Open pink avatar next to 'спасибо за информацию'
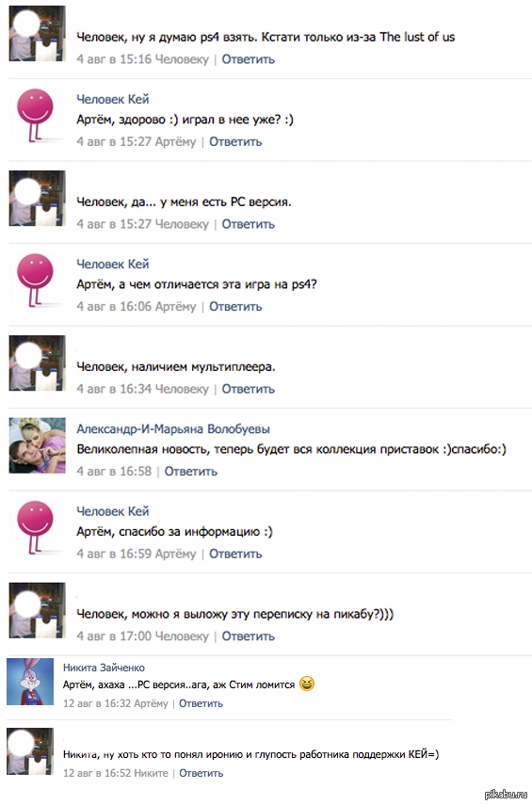 37,528
